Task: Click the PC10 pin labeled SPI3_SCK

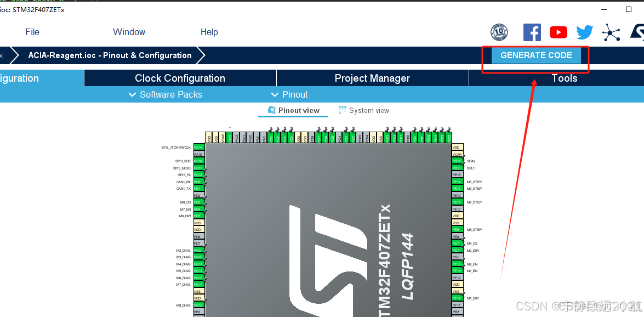Action: click(x=199, y=161)
